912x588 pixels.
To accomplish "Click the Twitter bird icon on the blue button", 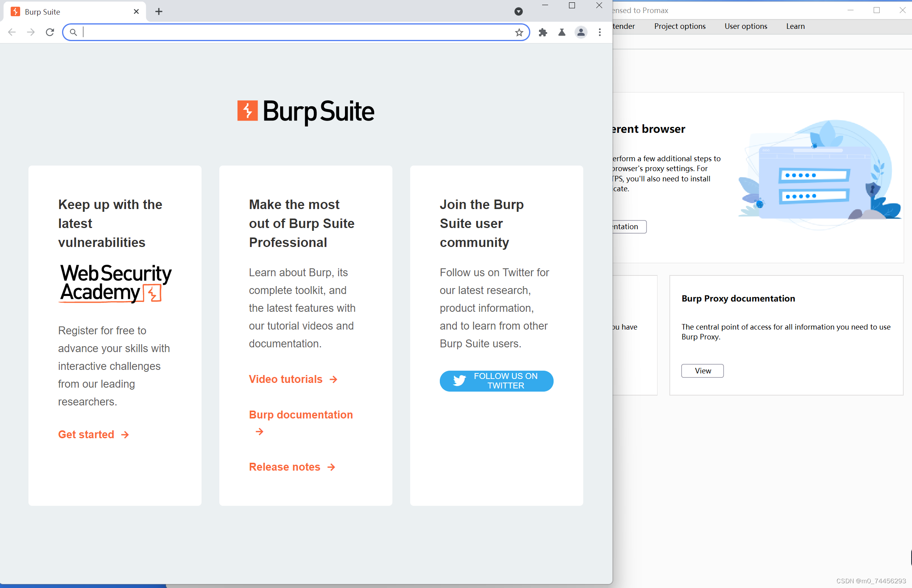I will (x=460, y=381).
